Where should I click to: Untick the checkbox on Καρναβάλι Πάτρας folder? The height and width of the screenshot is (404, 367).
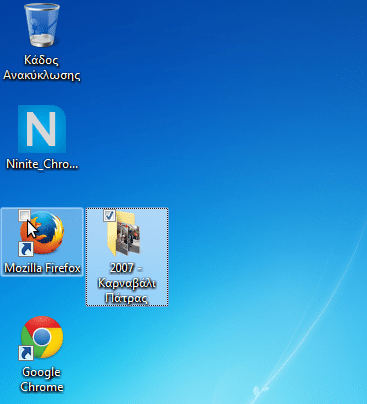109,215
